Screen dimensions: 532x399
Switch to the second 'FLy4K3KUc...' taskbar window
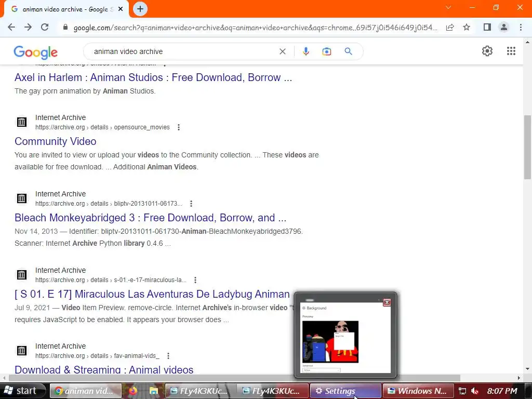coord(273,391)
